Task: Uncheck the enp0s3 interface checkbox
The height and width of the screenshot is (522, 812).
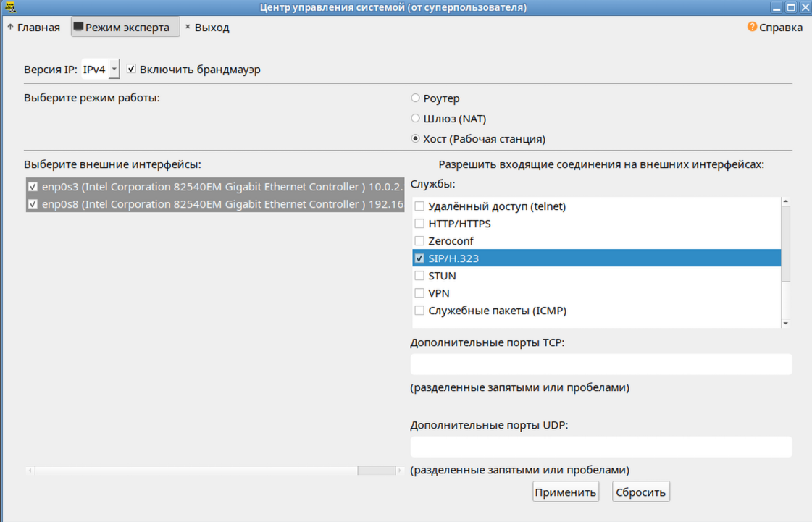Action: (x=33, y=187)
